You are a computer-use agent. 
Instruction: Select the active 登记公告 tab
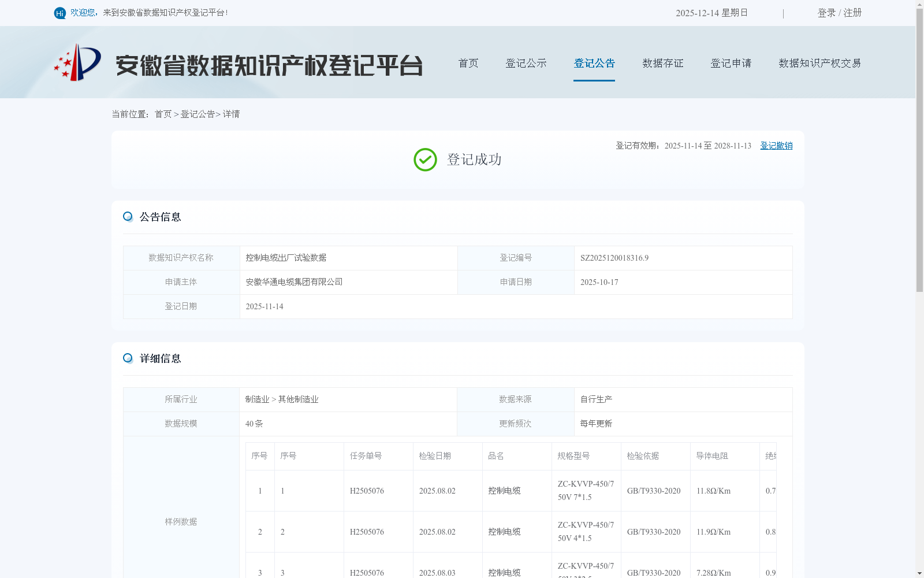coord(594,64)
